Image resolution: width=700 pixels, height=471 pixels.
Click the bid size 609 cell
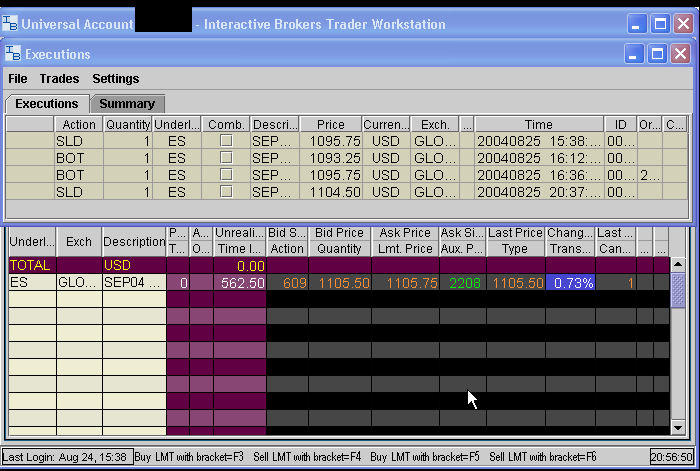[288, 283]
